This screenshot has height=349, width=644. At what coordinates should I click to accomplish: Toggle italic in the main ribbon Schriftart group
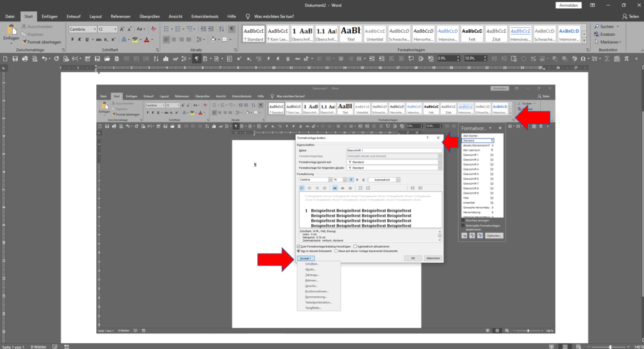79,40
